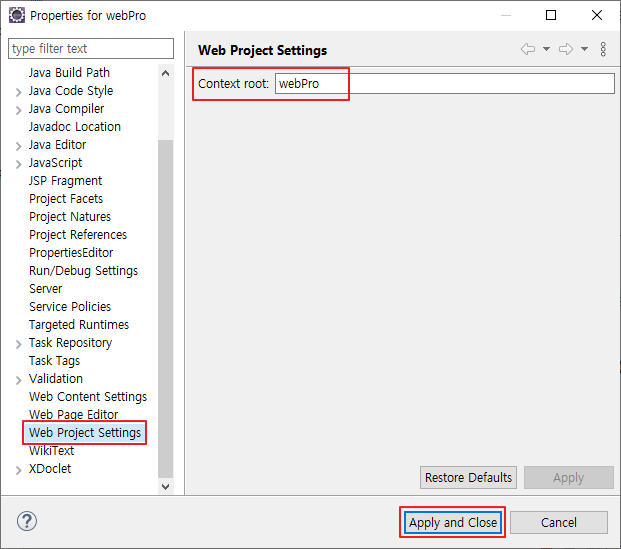Expand the XDoclet node
This screenshot has width=621, height=549.
(x=18, y=470)
